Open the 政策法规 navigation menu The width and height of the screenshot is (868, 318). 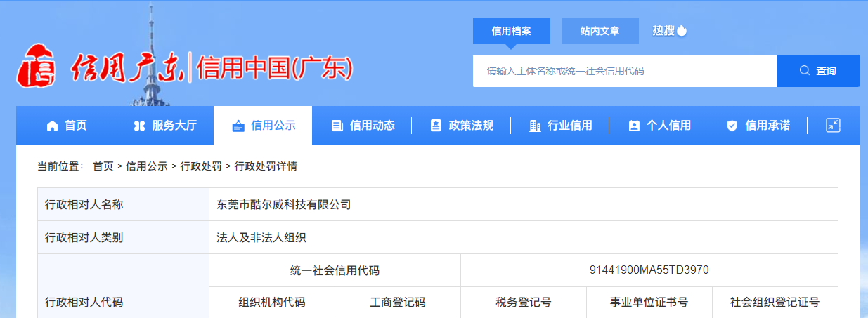tap(461, 126)
